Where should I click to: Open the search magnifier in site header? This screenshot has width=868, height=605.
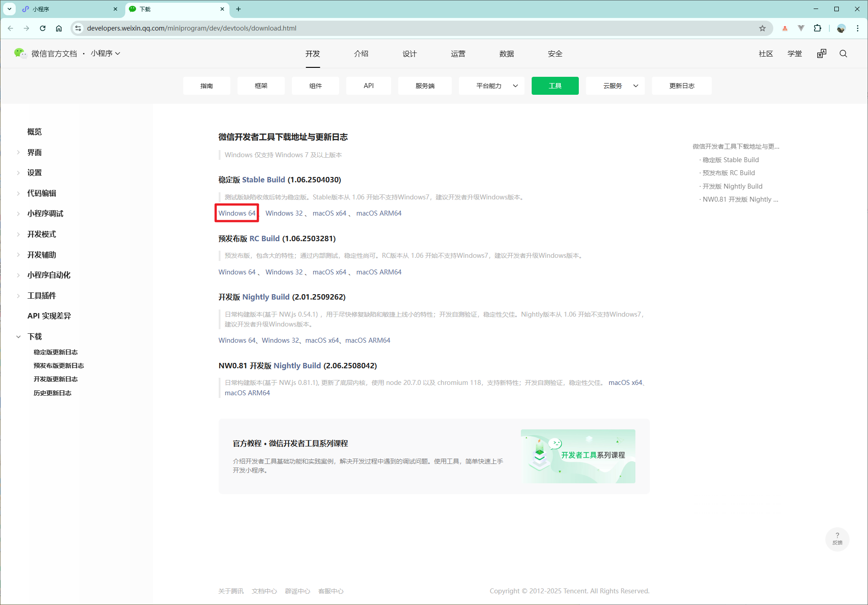[843, 54]
